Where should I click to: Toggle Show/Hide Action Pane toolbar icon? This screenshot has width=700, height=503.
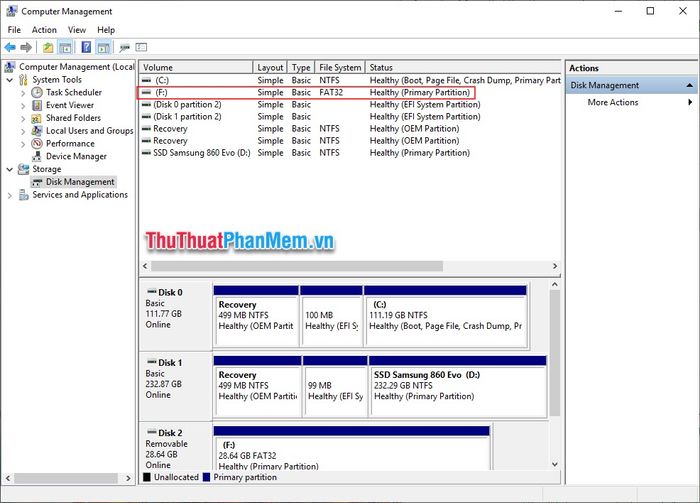(x=104, y=47)
